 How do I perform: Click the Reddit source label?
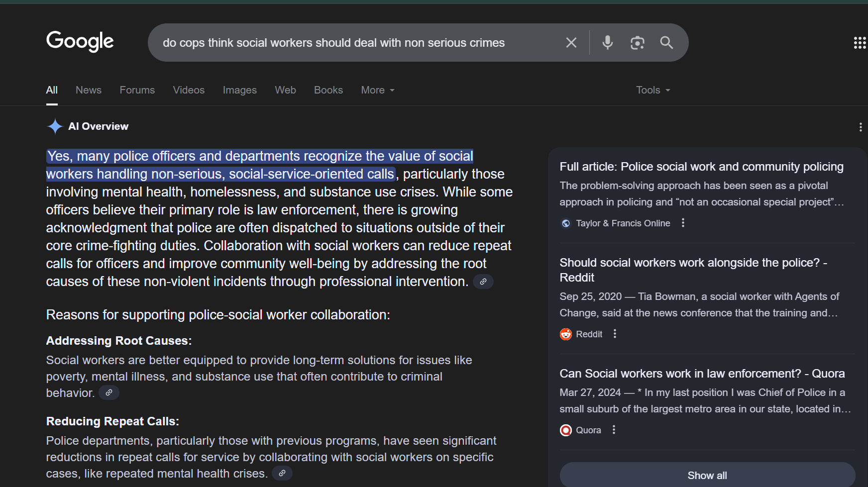pyautogui.click(x=589, y=334)
